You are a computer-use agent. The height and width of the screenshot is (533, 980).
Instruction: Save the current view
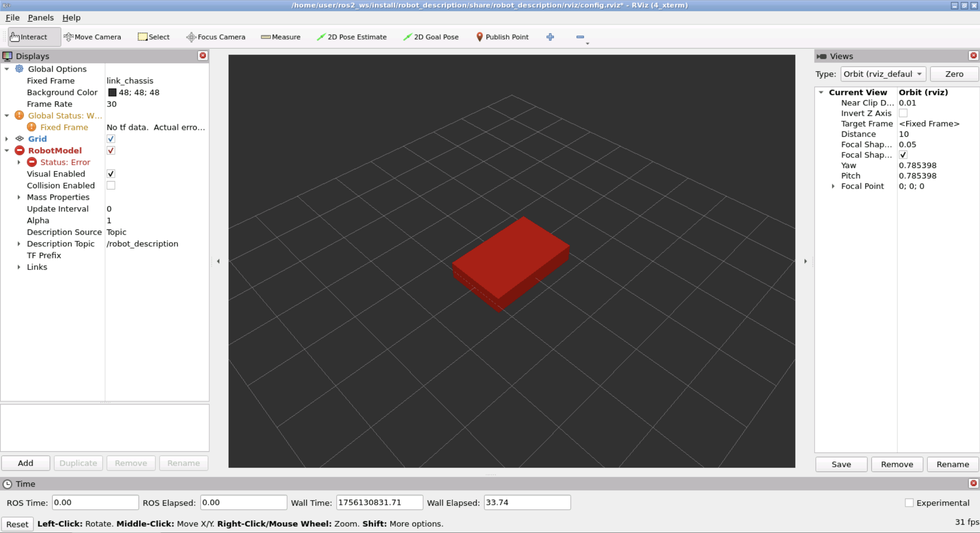tap(841, 464)
